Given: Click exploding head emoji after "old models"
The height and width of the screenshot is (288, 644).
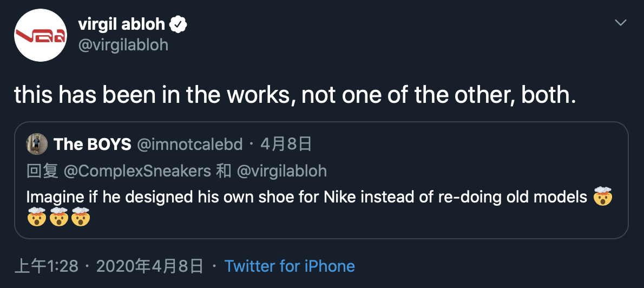Looking at the screenshot, I should [x=603, y=196].
